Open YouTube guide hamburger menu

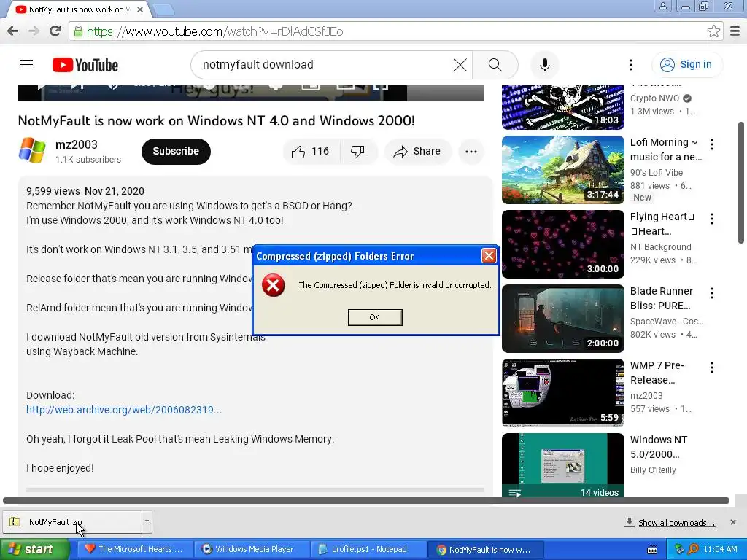26,65
